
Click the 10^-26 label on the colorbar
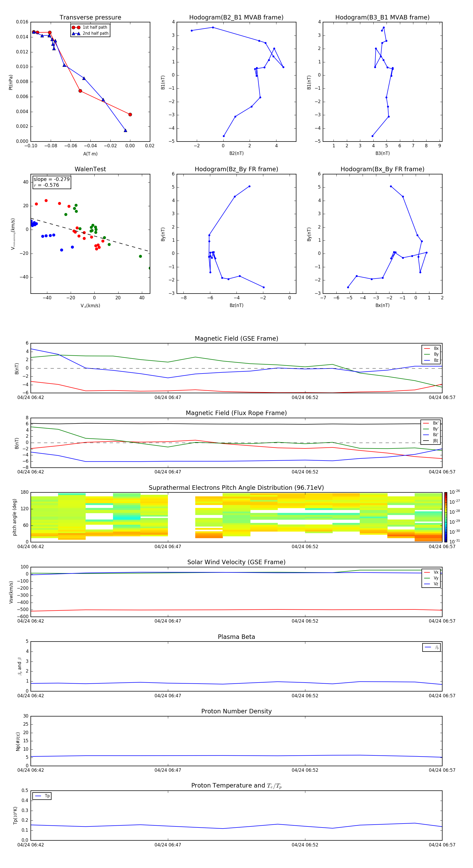coord(455,492)
